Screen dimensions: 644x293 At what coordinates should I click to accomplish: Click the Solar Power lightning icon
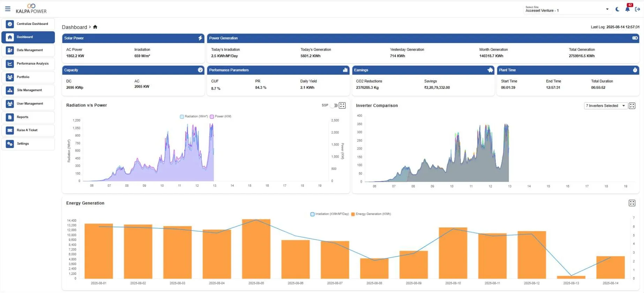(x=200, y=38)
